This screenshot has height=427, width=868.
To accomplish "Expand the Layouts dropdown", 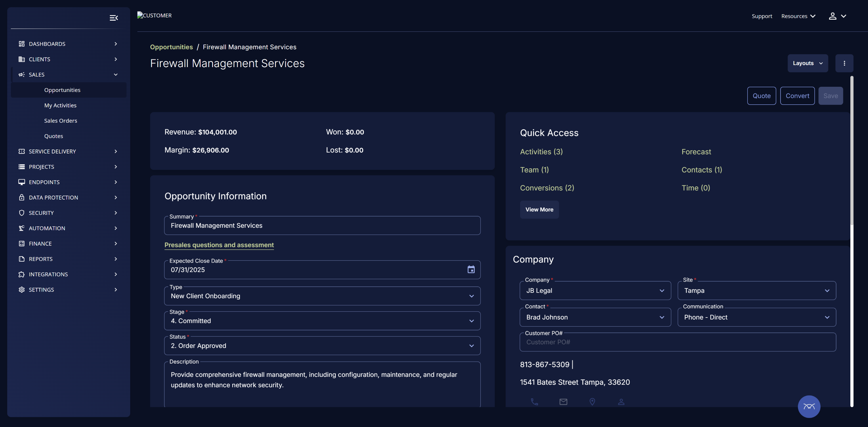I will 808,63.
